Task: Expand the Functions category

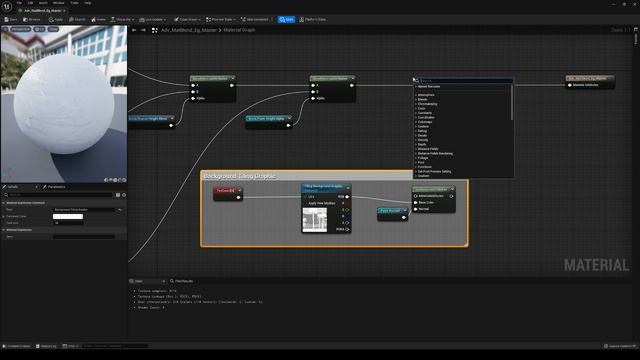Action: 424,167
